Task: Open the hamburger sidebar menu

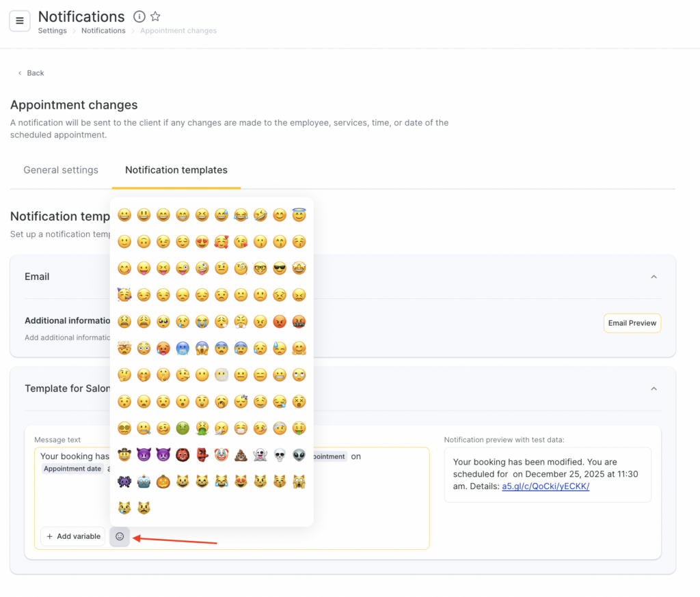Action: pos(20,20)
